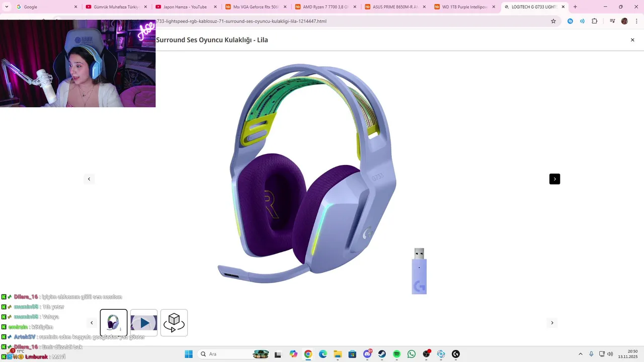Open Steam from the taskbar
The width and height of the screenshot is (644, 362).
pos(382,354)
